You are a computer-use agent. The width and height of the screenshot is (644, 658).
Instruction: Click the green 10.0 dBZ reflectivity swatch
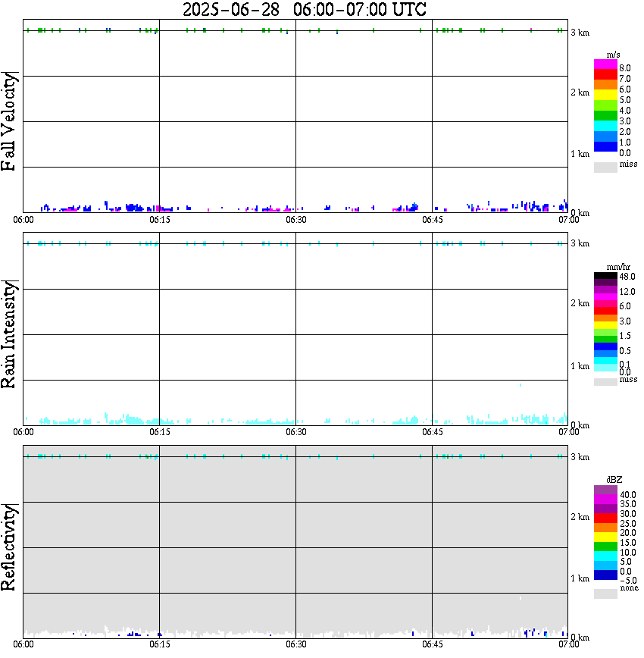(x=605, y=547)
